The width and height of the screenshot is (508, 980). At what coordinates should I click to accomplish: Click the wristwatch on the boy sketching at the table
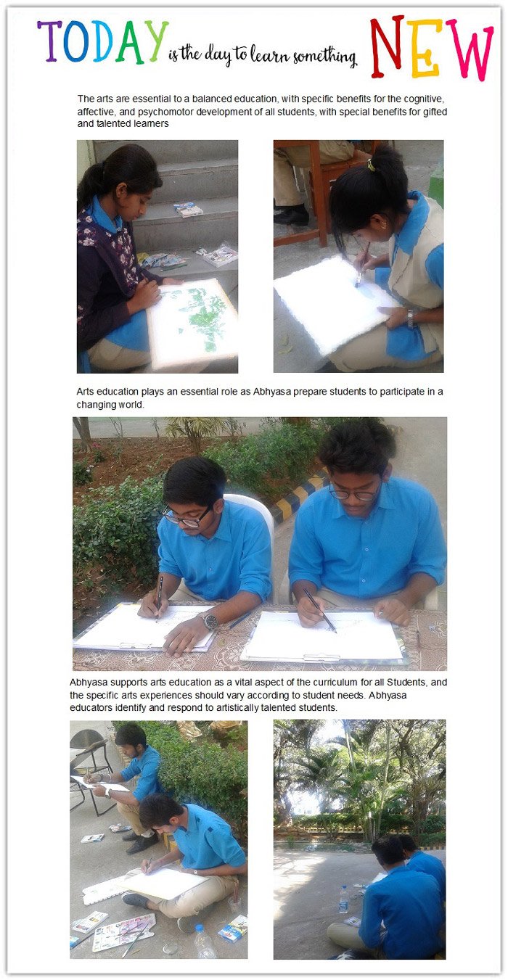[209, 621]
